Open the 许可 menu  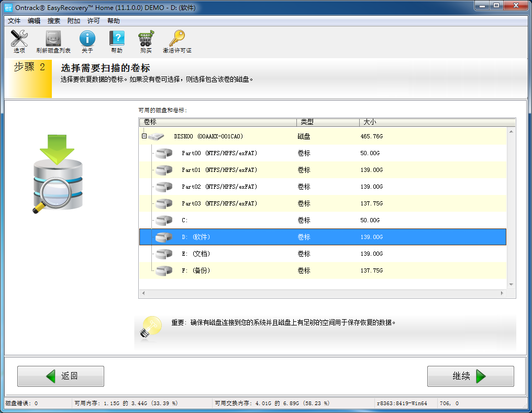[x=94, y=21]
